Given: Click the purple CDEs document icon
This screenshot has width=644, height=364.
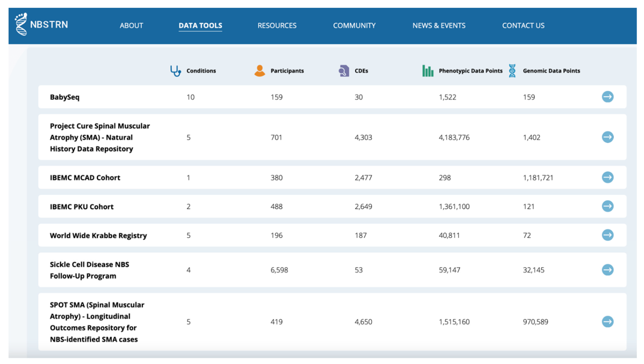Looking at the screenshot, I should pyautogui.click(x=344, y=71).
